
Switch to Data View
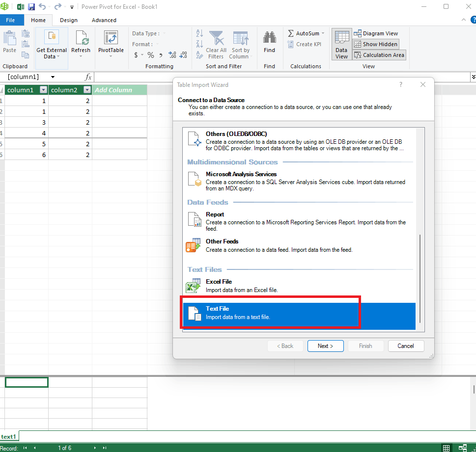tap(341, 45)
